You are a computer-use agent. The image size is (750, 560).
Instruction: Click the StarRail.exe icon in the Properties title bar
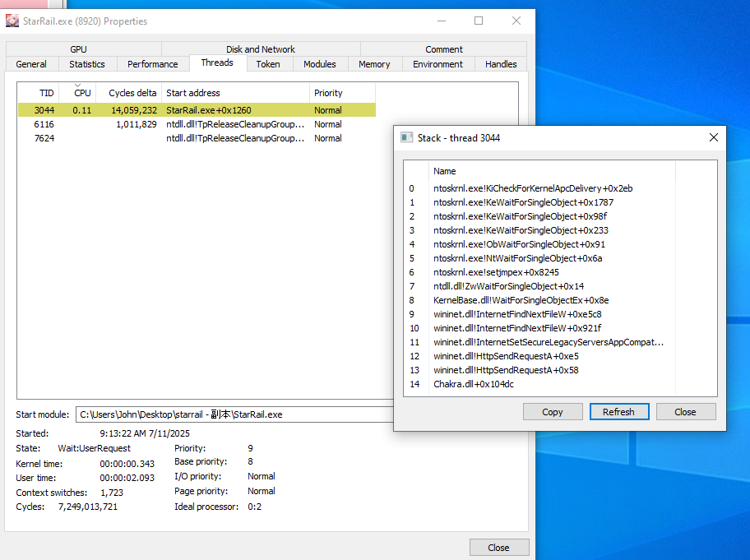12,21
